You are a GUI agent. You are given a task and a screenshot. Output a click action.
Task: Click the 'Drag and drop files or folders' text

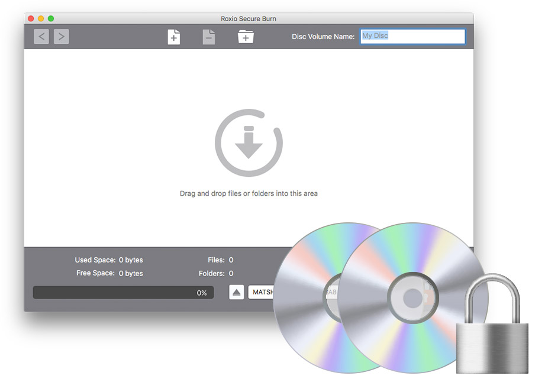tap(249, 193)
